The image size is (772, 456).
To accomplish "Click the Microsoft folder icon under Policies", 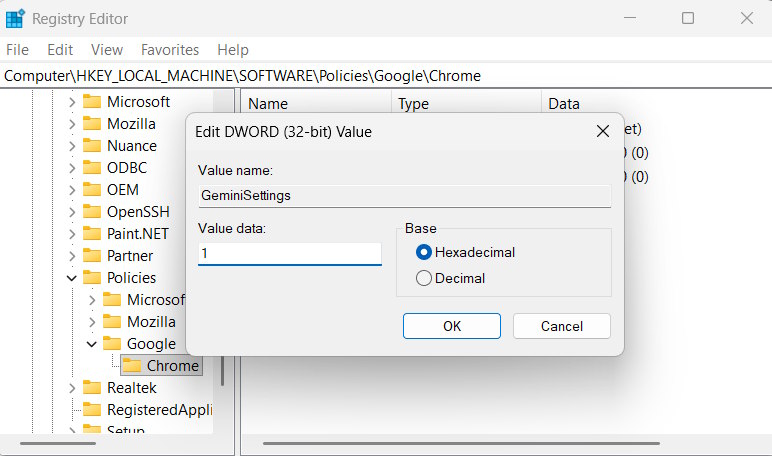I will click(x=112, y=299).
